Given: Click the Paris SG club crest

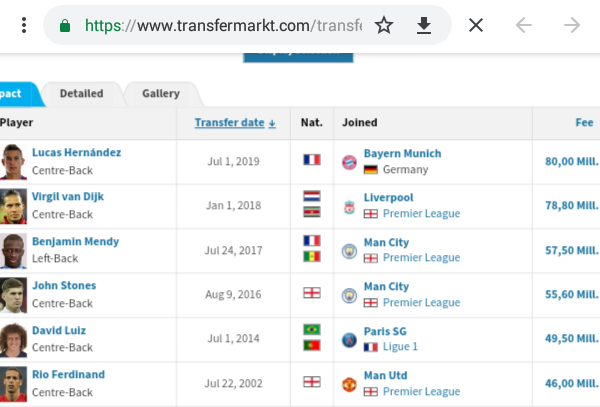Looking at the screenshot, I should click(349, 340).
